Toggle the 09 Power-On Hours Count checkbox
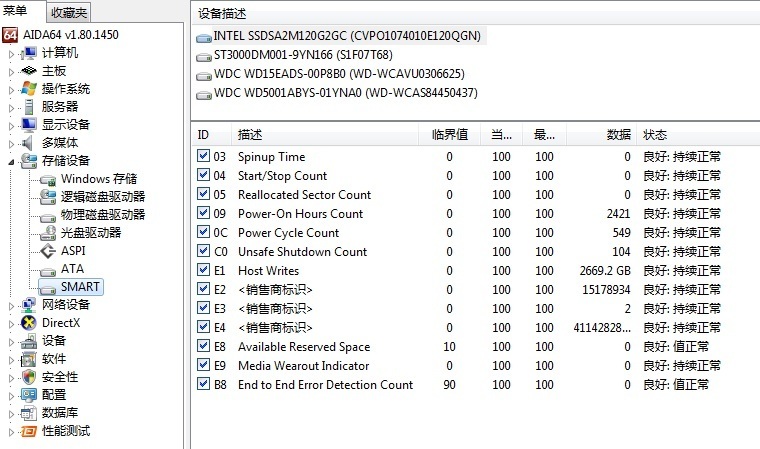Viewport: 760px width, 449px height. (204, 214)
